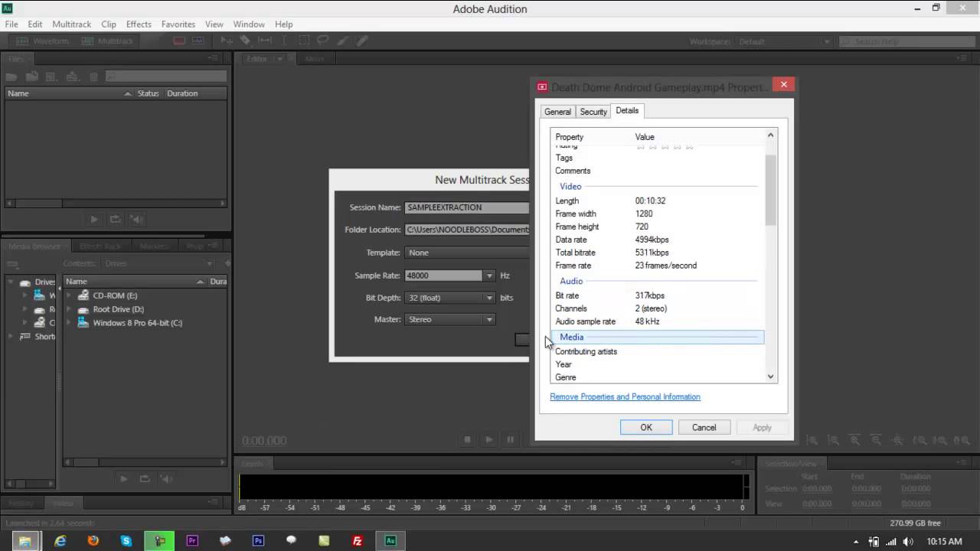Click Import File icon in Files panel
Image resolution: width=980 pixels, height=551 pixels.
coord(32,77)
